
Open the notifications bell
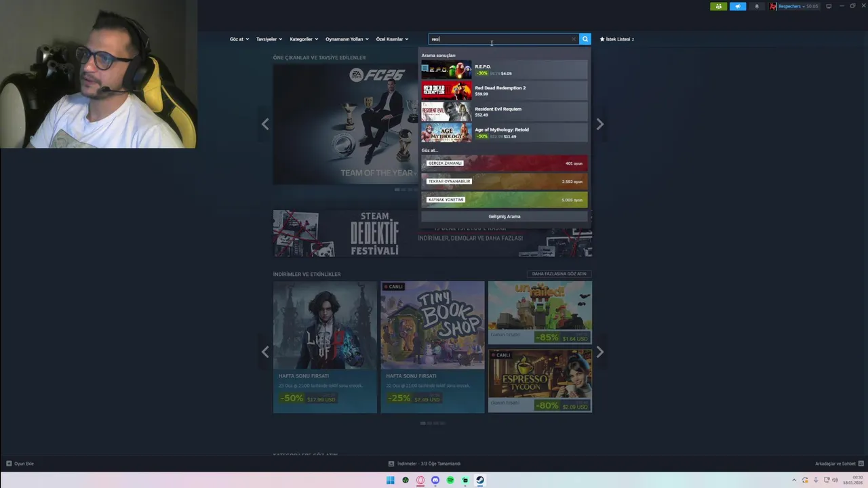(x=757, y=6)
